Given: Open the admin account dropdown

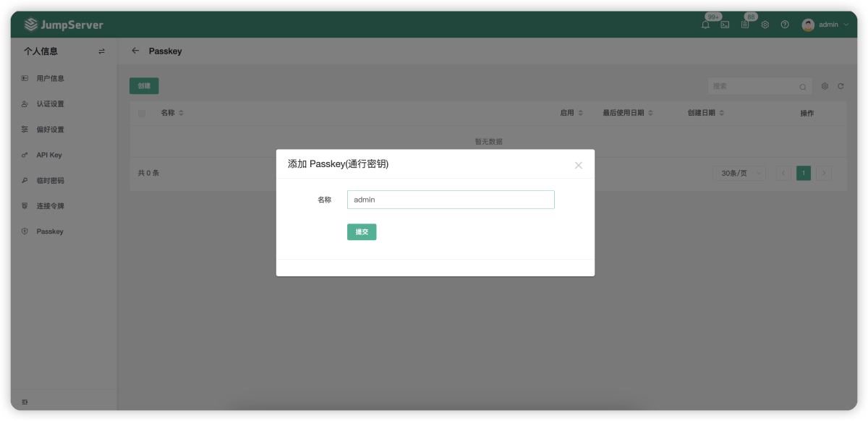Looking at the screenshot, I should tap(826, 24).
